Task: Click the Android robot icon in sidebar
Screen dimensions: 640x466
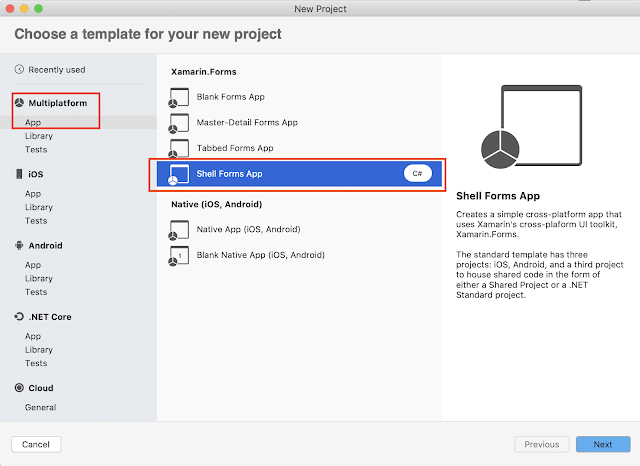Action: click(19, 245)
